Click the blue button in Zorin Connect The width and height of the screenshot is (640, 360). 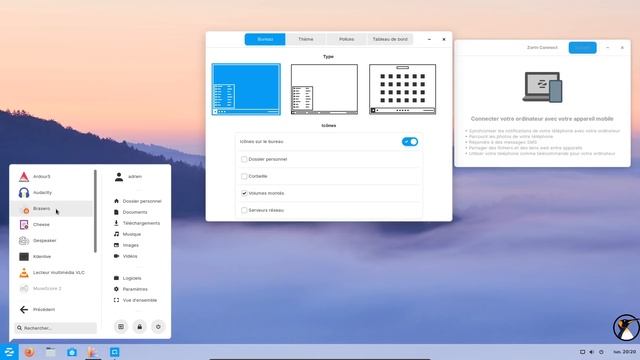pos(582,48)
